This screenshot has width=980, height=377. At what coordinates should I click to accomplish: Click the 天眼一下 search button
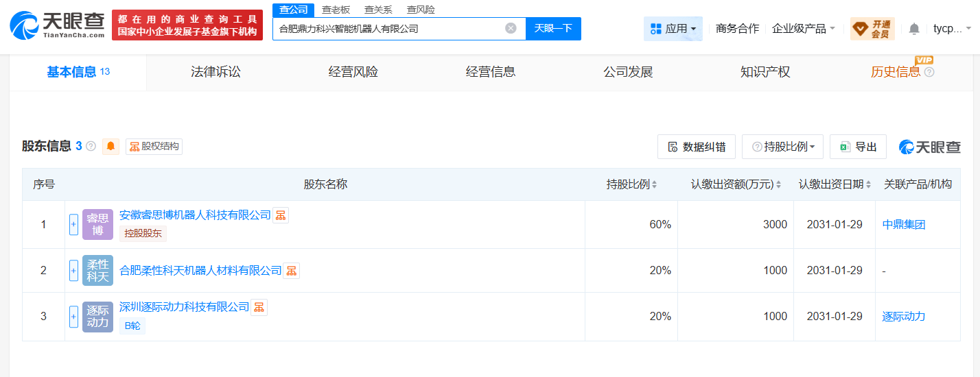553,29
